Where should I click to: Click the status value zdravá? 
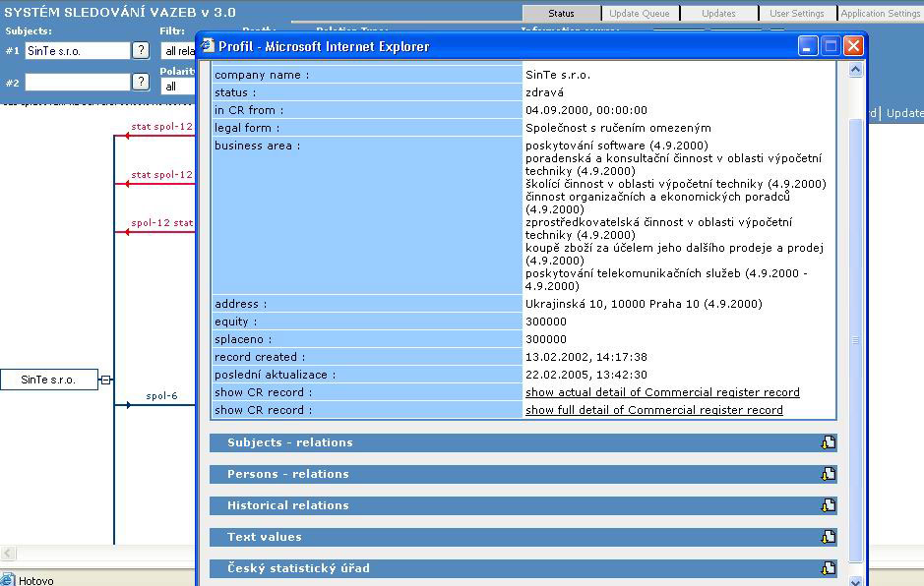point(544,92)
